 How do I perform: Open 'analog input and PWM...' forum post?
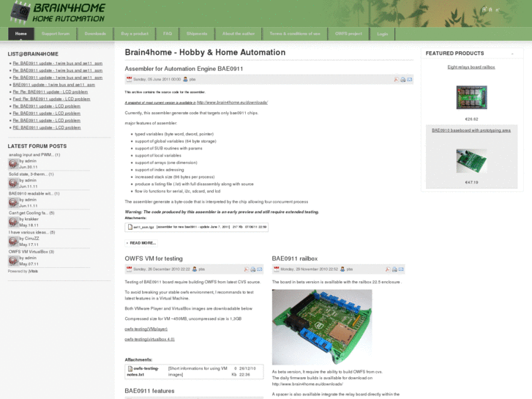click(x=34, y=155)
